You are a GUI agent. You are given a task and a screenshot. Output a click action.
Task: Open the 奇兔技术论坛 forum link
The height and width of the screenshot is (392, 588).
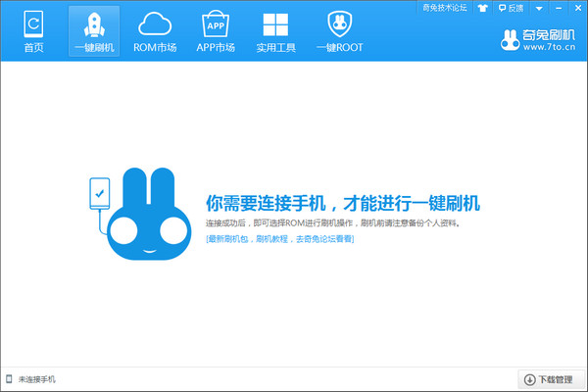coord(444,8)
